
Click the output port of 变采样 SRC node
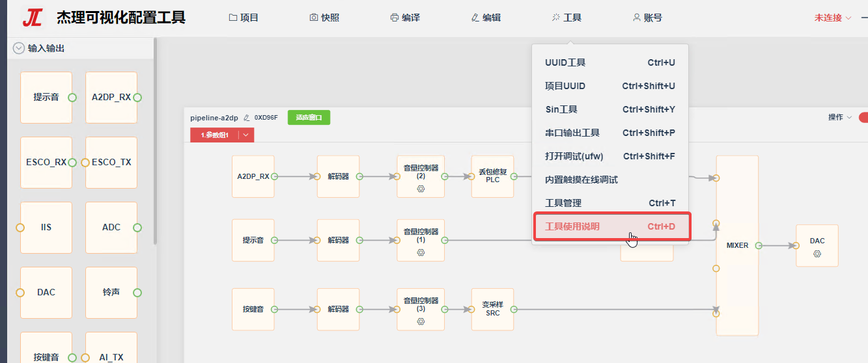click(514, 309)
